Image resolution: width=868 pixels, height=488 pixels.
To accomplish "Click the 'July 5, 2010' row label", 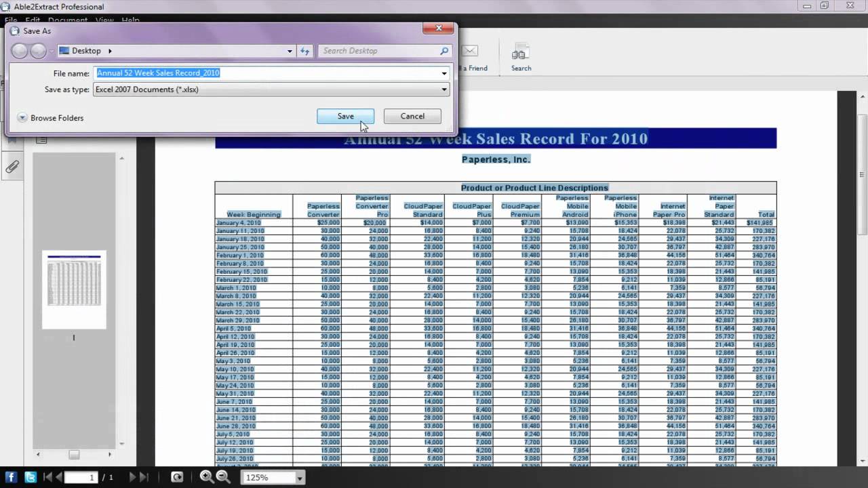I will 233,434.
